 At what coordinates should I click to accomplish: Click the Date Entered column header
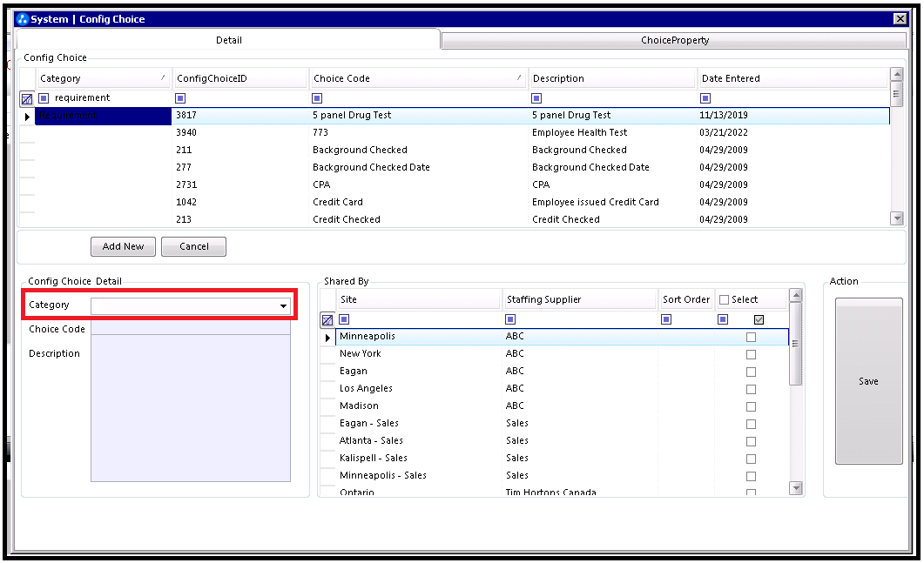[x=792, y=78]
